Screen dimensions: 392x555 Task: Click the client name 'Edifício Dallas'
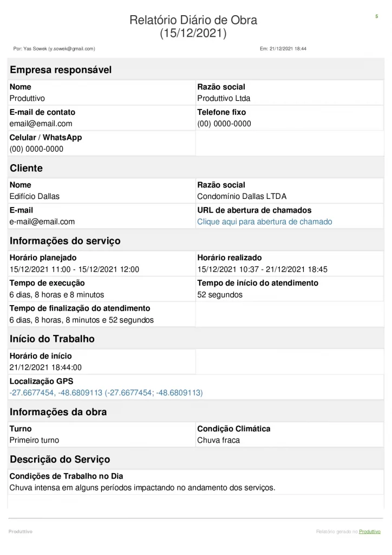35,196
